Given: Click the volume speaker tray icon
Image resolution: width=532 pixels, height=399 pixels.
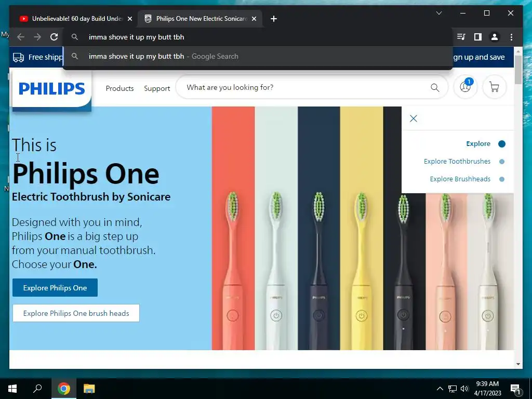Looking at the screenshot, I should click(464, 389).
